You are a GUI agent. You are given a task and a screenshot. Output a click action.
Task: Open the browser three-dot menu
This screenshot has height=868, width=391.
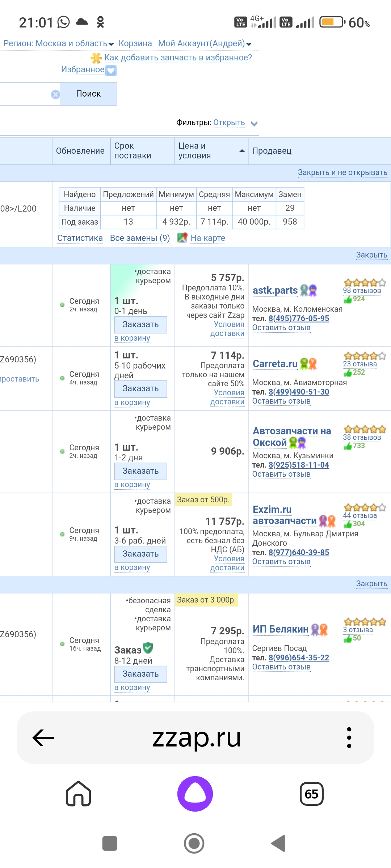tap(349, 737)
